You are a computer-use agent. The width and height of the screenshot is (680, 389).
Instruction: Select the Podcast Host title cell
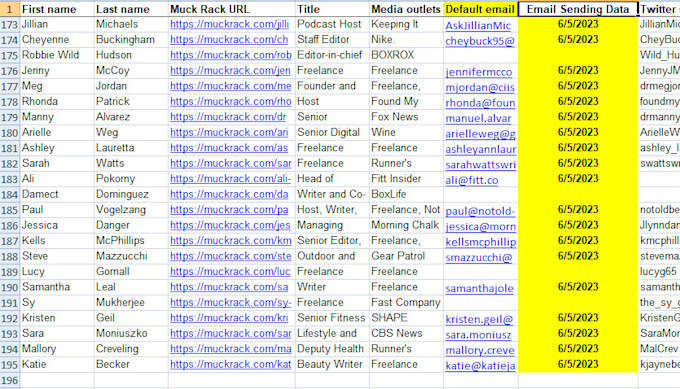332,24
